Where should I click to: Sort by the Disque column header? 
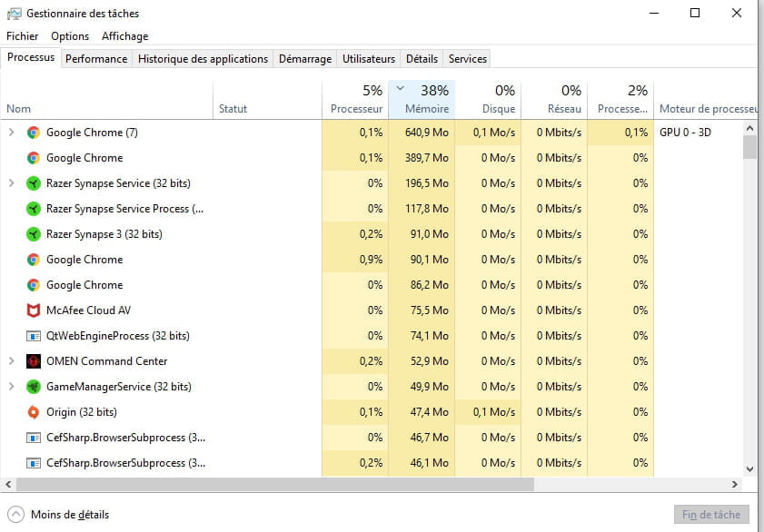[x=488, y=100]
